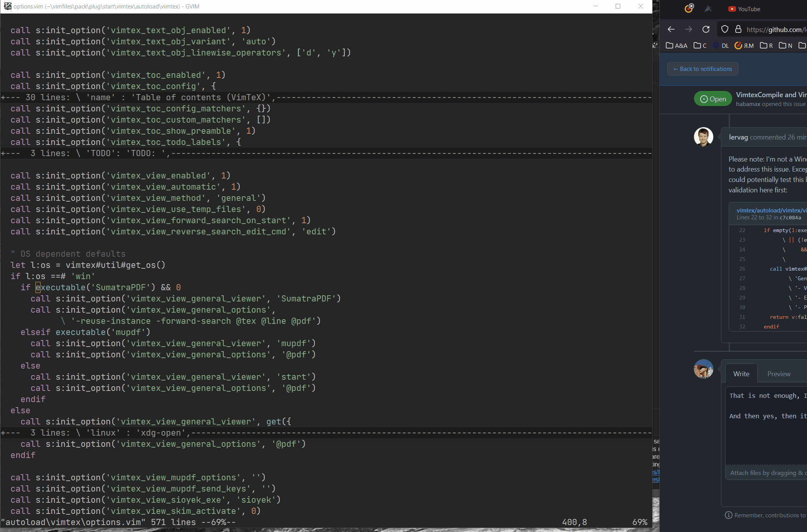Click the browser Back navigation arrow
The width and height of the screenshot is (807, 532).
pyautogui.click(x=671, y=29)
